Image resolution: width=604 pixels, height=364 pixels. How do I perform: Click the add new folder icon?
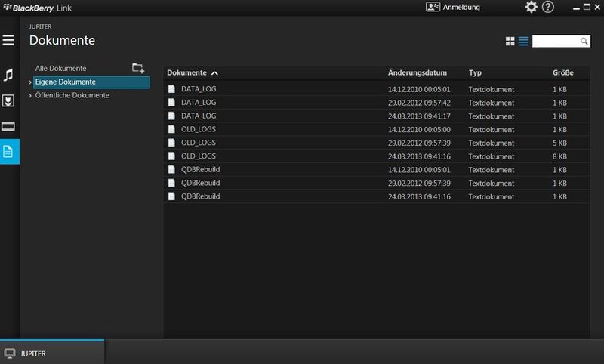pos(137,68)
